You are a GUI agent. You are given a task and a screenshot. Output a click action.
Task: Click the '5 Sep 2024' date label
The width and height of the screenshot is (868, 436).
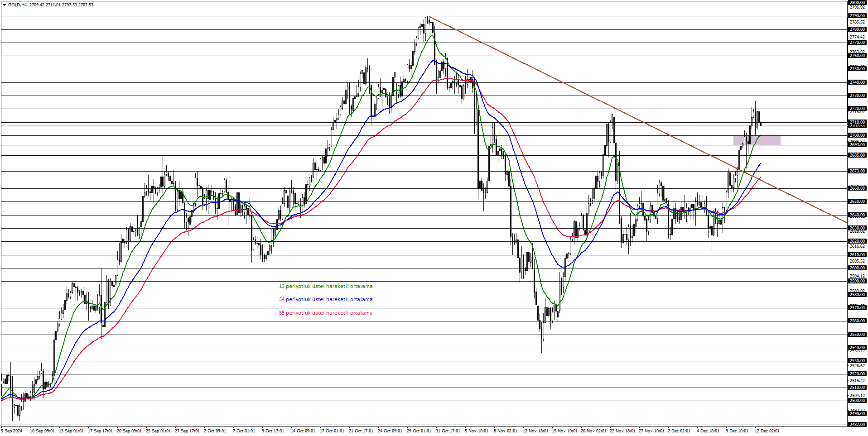(12, 431)
